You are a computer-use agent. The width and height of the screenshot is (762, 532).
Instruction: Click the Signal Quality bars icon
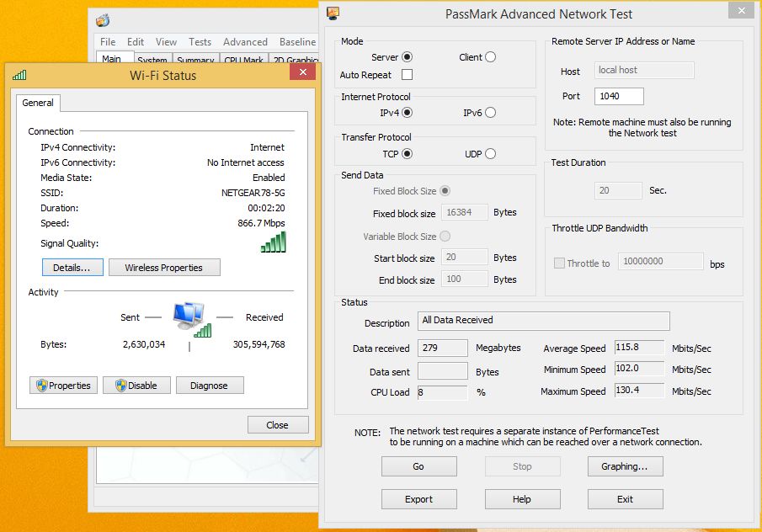[x=274, y=242]
